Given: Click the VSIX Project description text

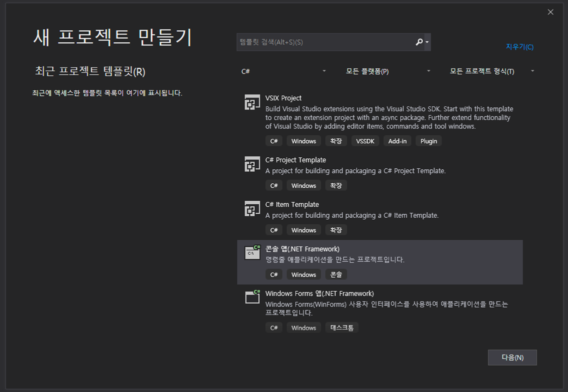Looking at the screenshot, I should pyautogui.click(x=389, y=117).
